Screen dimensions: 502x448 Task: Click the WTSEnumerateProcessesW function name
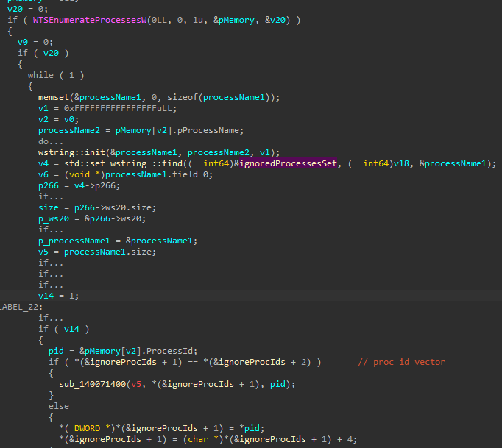pyautogui.click(x=90, y=20)
